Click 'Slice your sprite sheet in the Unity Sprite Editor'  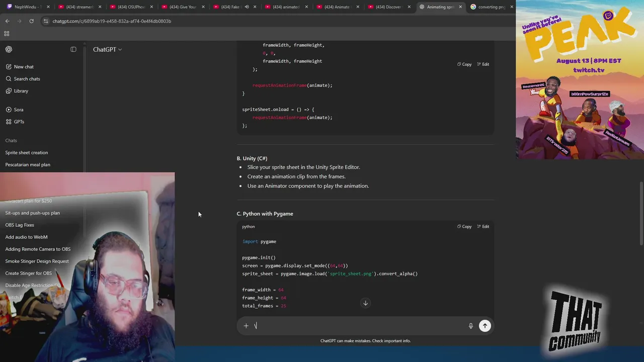pos(303,167)
